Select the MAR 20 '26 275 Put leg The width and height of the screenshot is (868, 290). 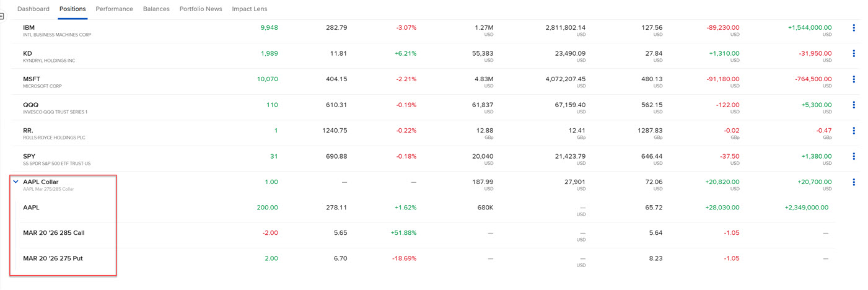[53, 258]
